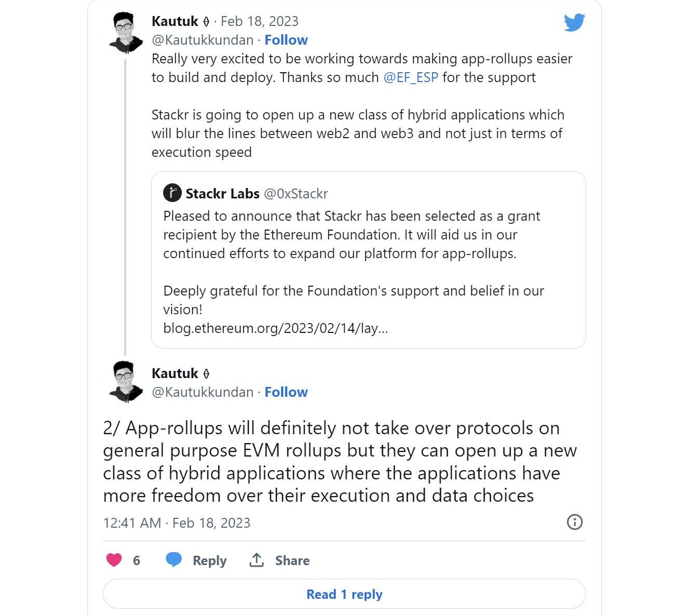This screenshot has width=678, height=616.
Task: Click the Stackr Labs account name
Action: (222, 194)
